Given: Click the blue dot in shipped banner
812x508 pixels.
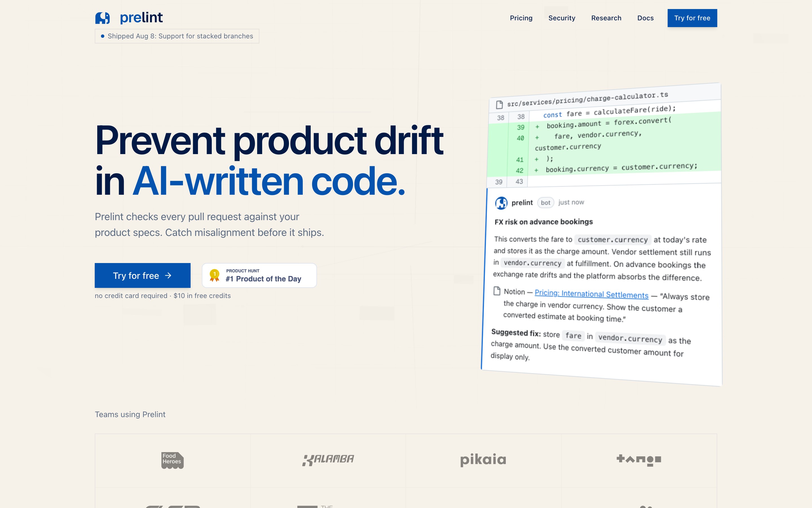Looking at the screenshot, I should click(103, 36).
